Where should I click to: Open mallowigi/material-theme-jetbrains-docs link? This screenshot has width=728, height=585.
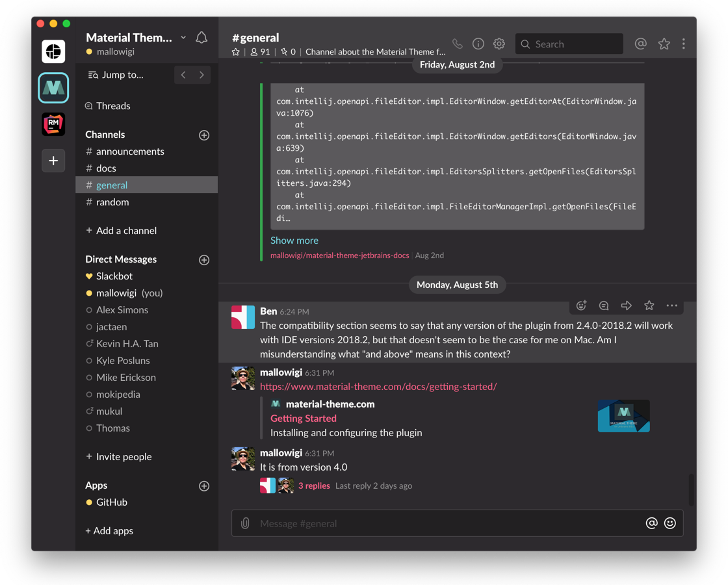pos(340,255)
